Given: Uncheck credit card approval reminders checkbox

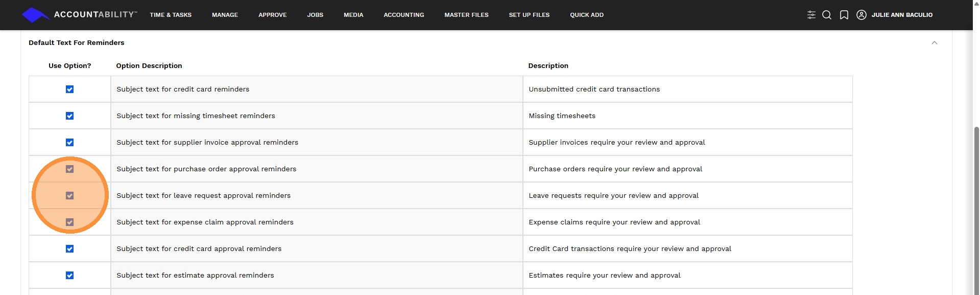Looking at the screenshot, I should (70, 249).
